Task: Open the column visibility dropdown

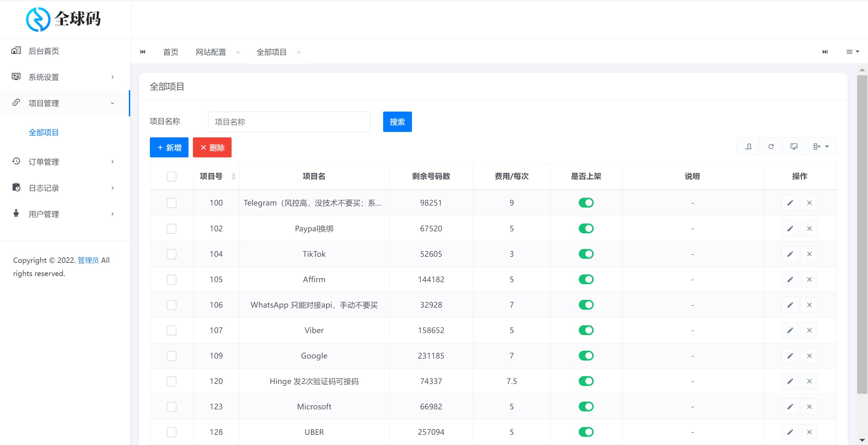Action: click(x=821, y=147)
